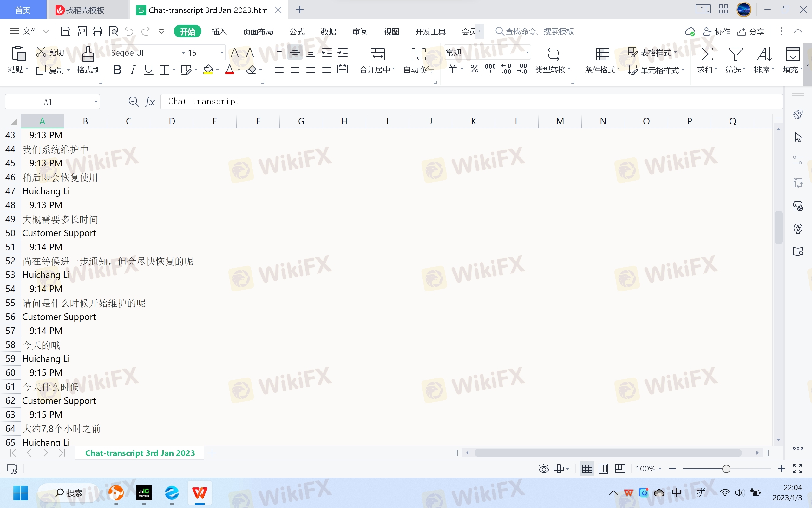The height and width of the screenshot is (508, 812).
Task: Click the Redo arrow icon
Action: pos(145,31)
